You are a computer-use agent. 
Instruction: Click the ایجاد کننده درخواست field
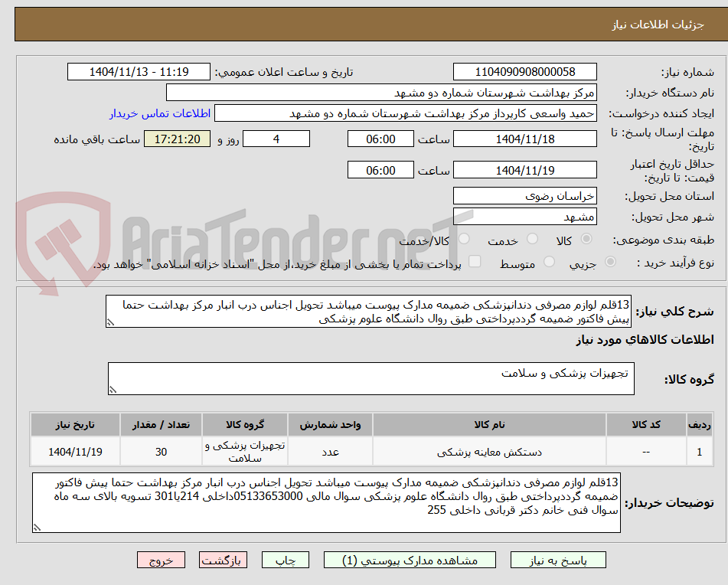coord(405,113)
